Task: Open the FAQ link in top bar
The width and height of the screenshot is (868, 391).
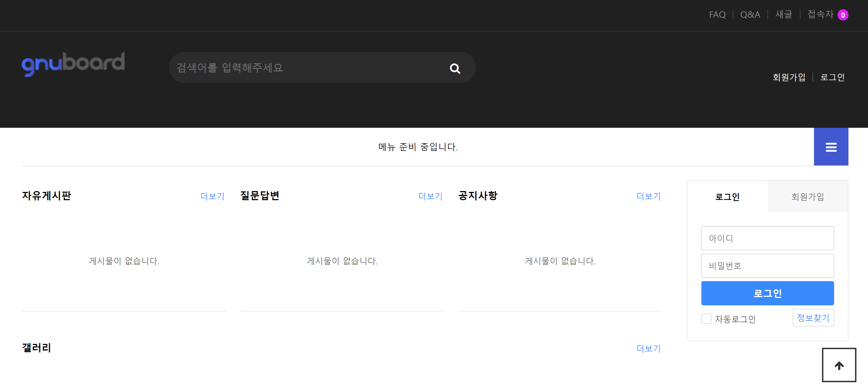Action: tap(717, 15)
